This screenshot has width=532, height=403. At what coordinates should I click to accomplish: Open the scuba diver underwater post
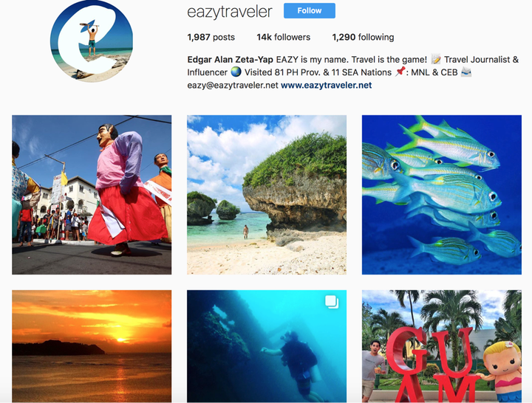267,346
